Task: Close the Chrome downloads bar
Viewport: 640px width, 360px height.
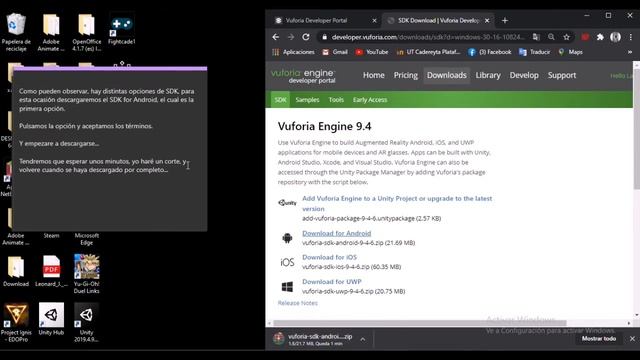Action: tap(632, 339)
